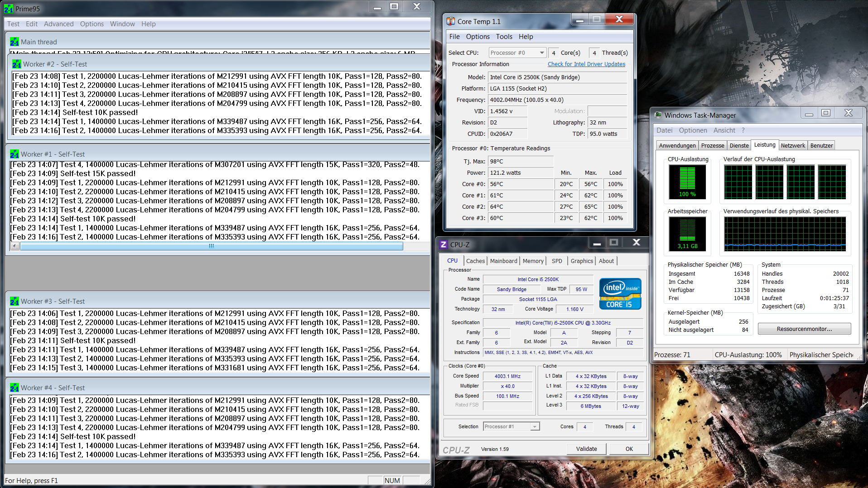
Task: Expand the Selection processor dropdown in CPU-Z
Action: pyautogui.click(x=511, y=426)
